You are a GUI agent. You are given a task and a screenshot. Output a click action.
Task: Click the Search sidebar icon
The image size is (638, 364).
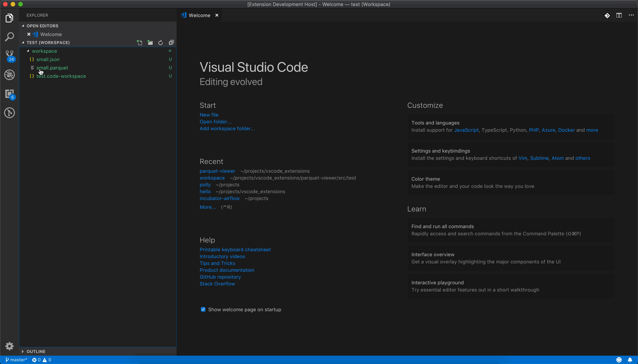tap(10, 37)
